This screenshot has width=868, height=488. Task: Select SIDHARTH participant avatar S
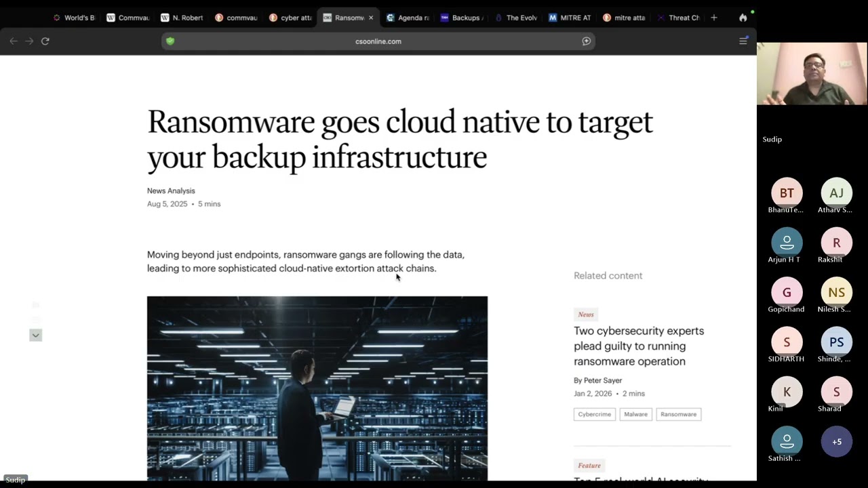[787, 342]
